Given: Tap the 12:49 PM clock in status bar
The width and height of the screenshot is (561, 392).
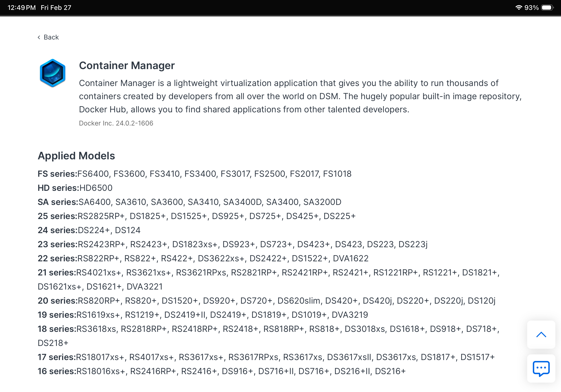Looking at the screenshot, I should (22, 8).
